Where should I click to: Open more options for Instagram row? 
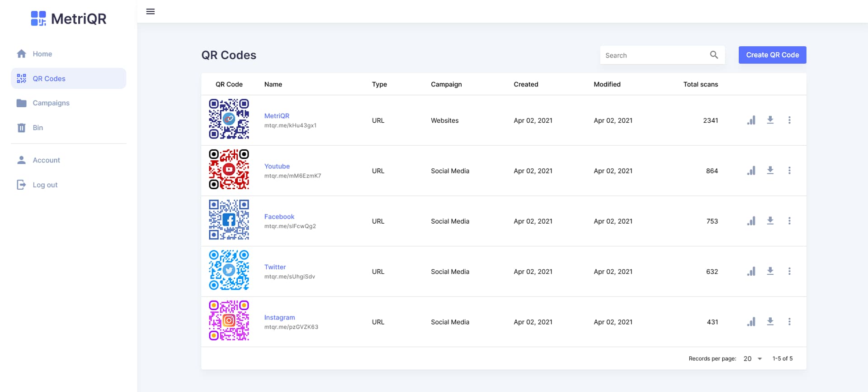pos(789,322)
